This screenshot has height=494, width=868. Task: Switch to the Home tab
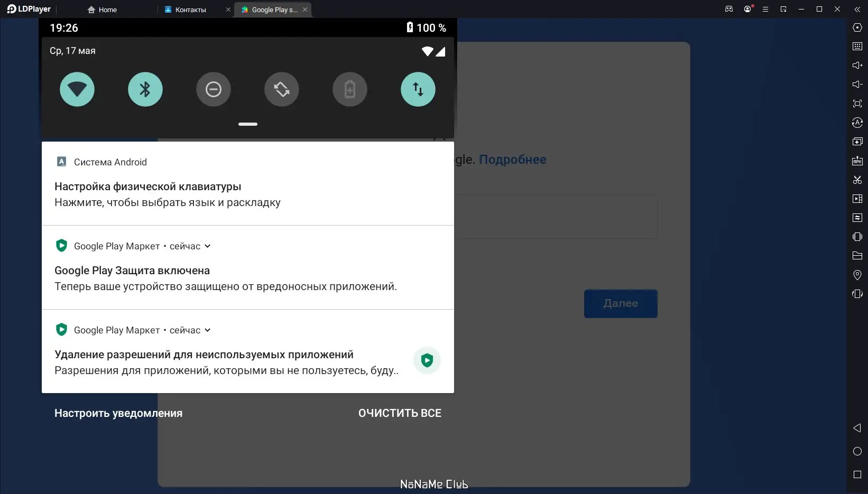coord(103,10)
